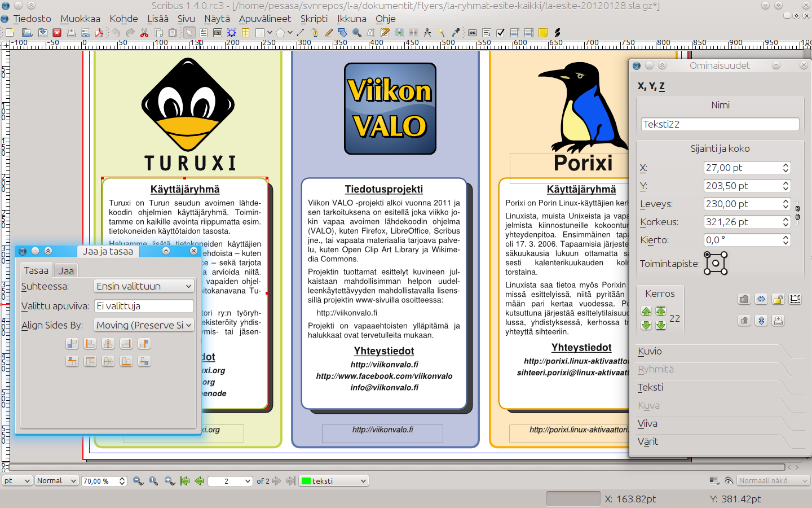Open the Muokkaa menu
The width and height of the screenshot is (812, 508).
click(80, 19)
